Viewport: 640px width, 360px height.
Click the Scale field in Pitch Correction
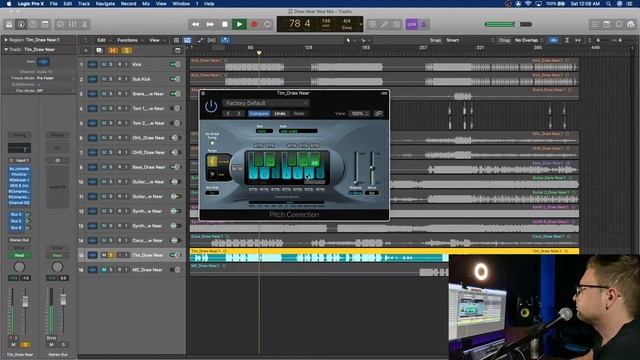(x=298, y=131)
